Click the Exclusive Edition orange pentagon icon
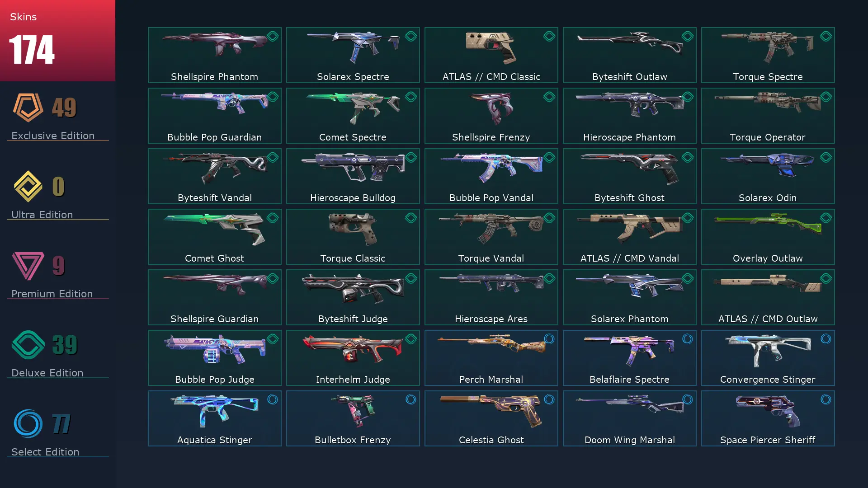The image size is (868, 488). tap(28, 108)
